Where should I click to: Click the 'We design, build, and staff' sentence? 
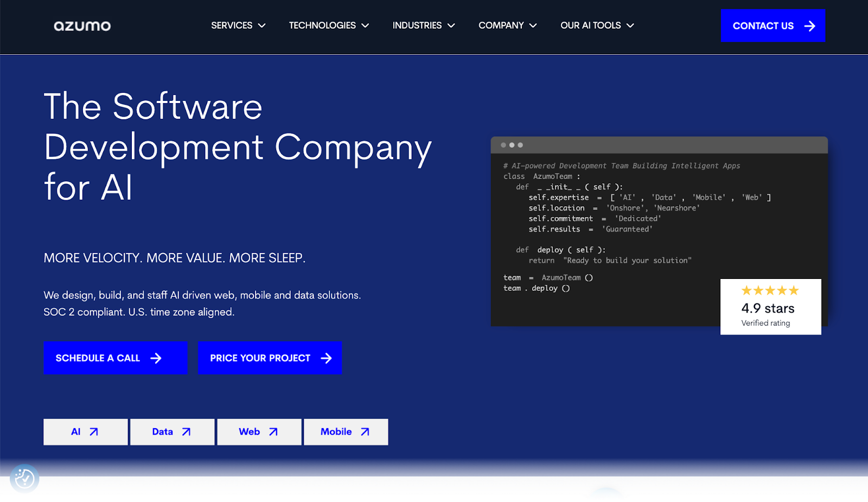(x=202, y=295)
